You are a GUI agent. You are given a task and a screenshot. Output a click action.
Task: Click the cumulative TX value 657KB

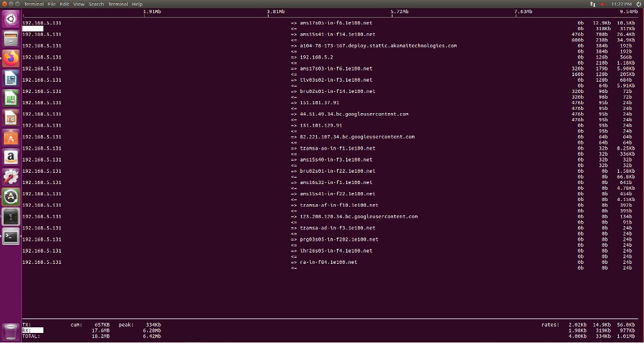(103, 325)
